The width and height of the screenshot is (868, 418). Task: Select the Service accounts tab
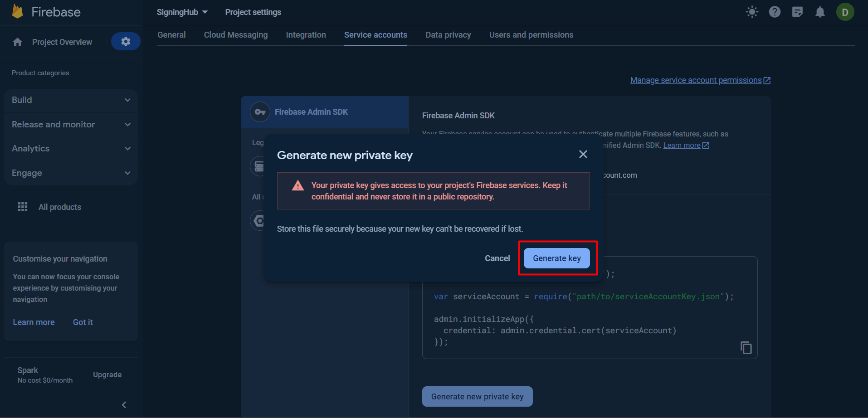(x=375, y=35)
